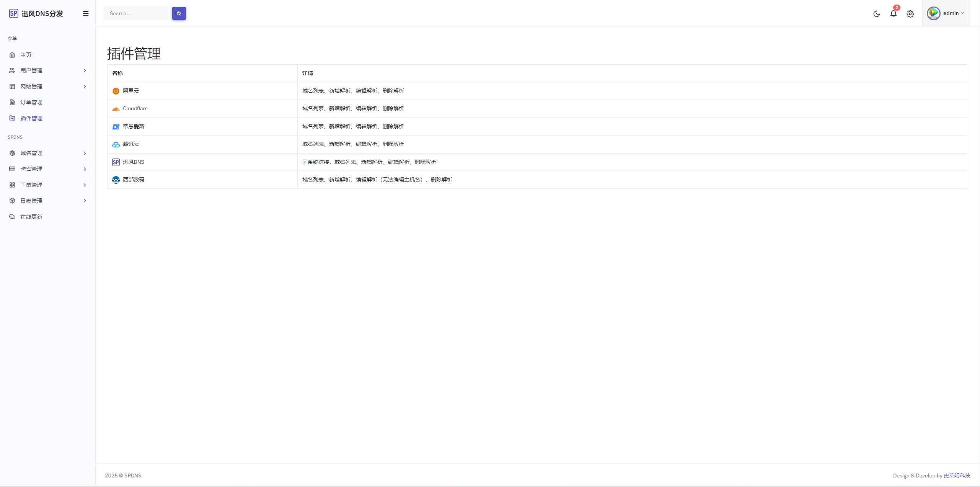Image resolution: width=980 pixels, height=487 pixels.
Task: Click the notification bell icon
Action: pos(893,13)
